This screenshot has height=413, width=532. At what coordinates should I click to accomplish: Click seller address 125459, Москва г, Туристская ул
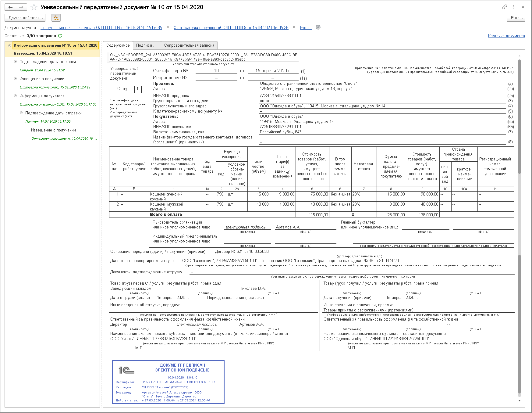306,89
